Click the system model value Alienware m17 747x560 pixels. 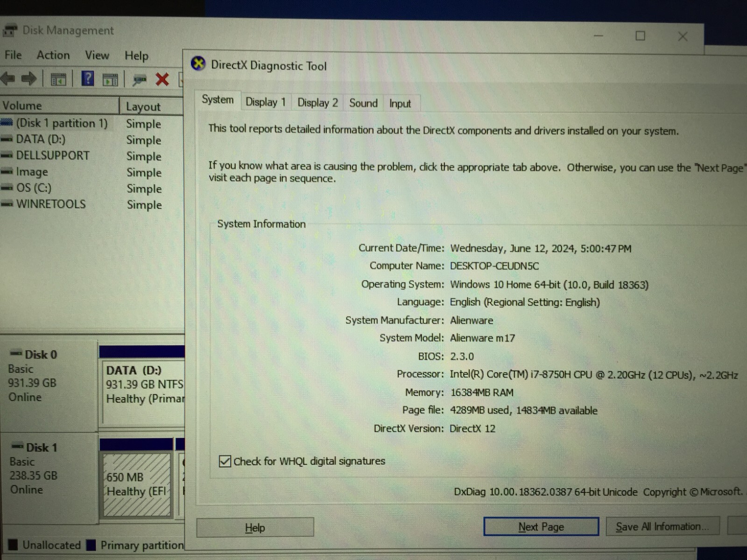coord(482,338)
